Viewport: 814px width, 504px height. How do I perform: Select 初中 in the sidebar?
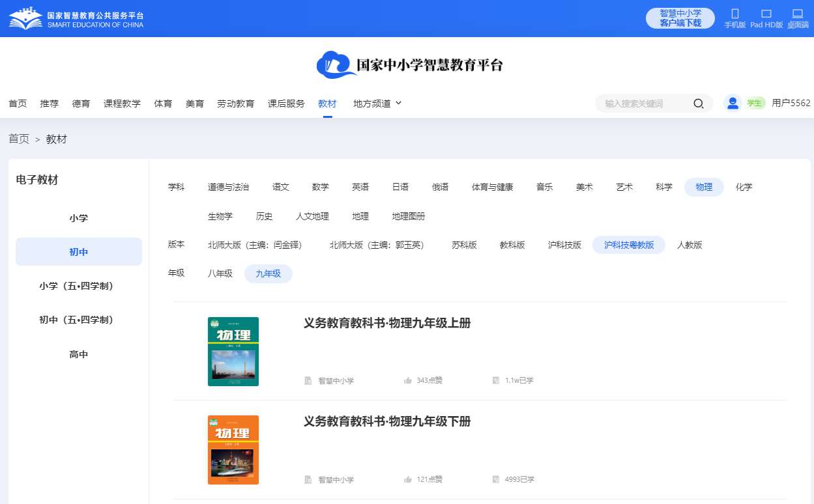click(79, 252)
